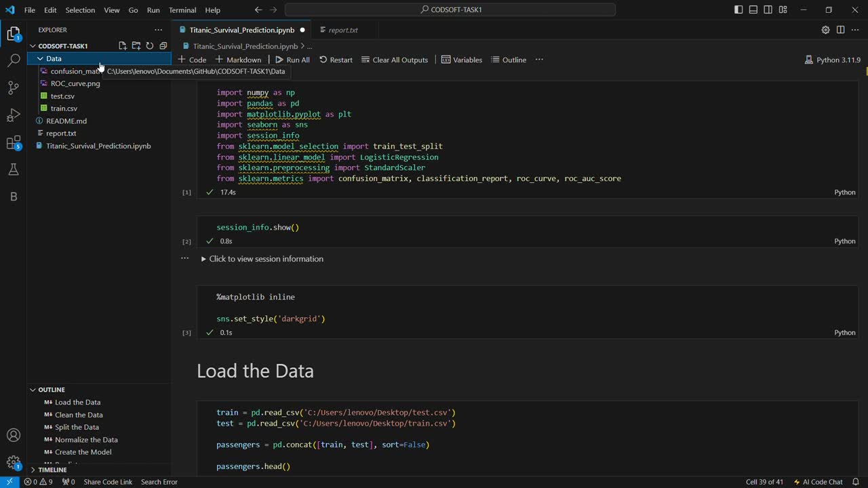868x488 pixels.
Task: Switch to the report.txt tab
Action: pyautogui.click(x=343, y=30)
